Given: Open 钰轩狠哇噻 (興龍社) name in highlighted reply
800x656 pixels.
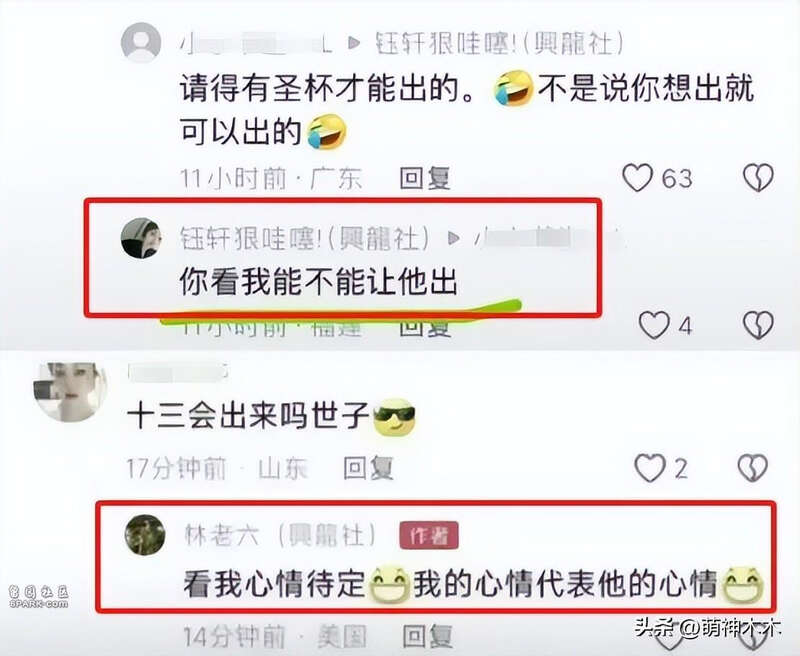Looking at the screenshot, I should click(305, 238).
